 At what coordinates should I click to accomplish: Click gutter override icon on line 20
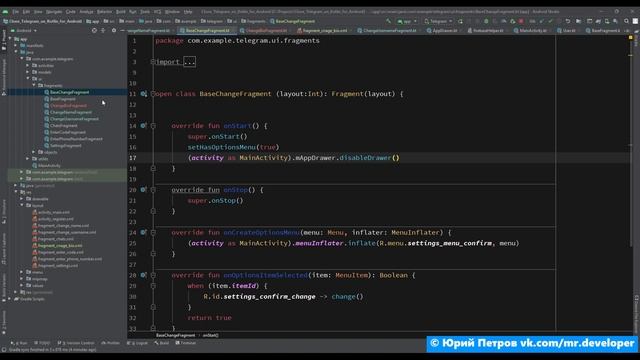point(143,190)
